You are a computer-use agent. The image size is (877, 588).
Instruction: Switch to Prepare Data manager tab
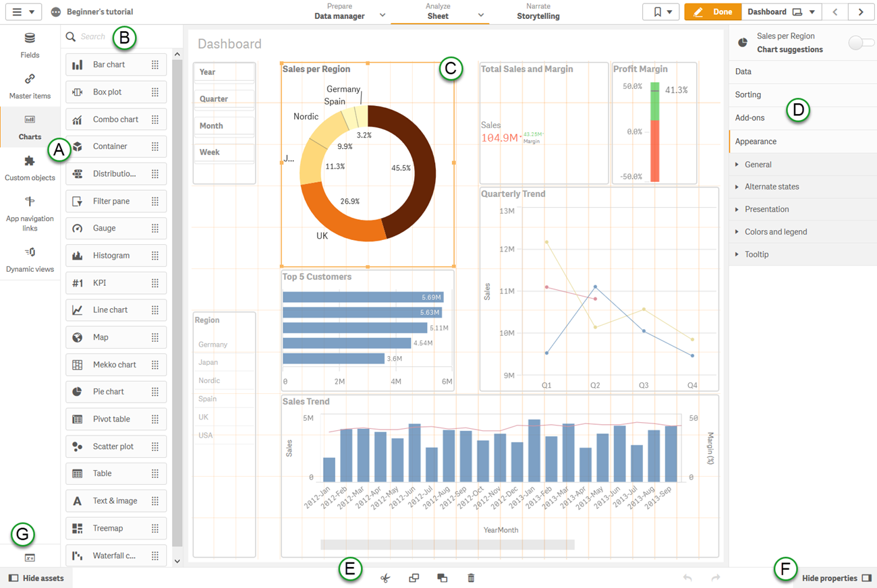[339, 11]
